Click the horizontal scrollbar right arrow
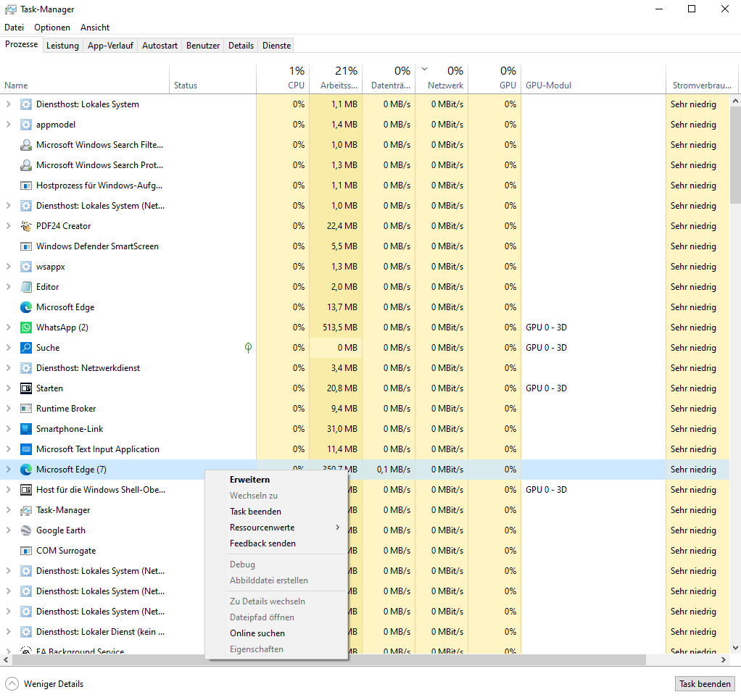 (724, 659)
